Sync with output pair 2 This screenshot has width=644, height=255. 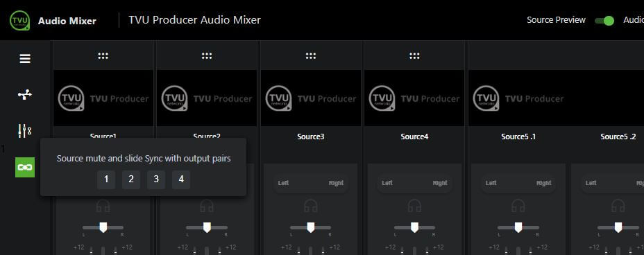tap(131, 179)
